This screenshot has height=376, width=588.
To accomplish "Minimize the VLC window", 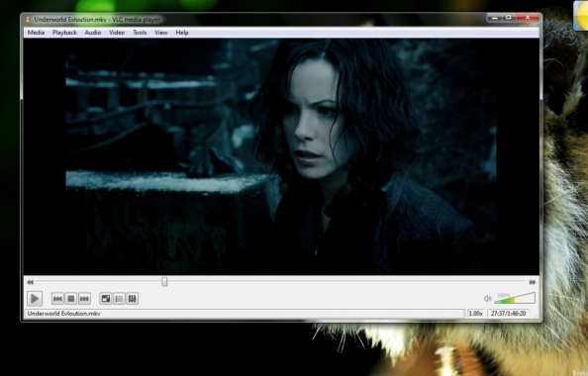I will click(494, 18).
